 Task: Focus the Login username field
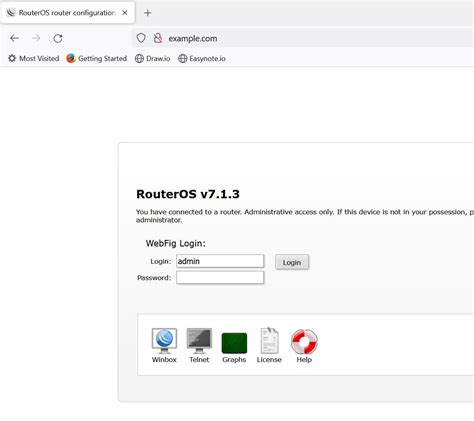pyautogui.click(x=220, y=261)
